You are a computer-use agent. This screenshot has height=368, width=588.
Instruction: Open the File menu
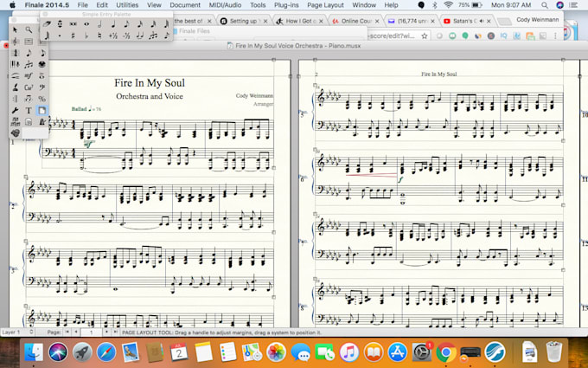click(x=82, y=5)
